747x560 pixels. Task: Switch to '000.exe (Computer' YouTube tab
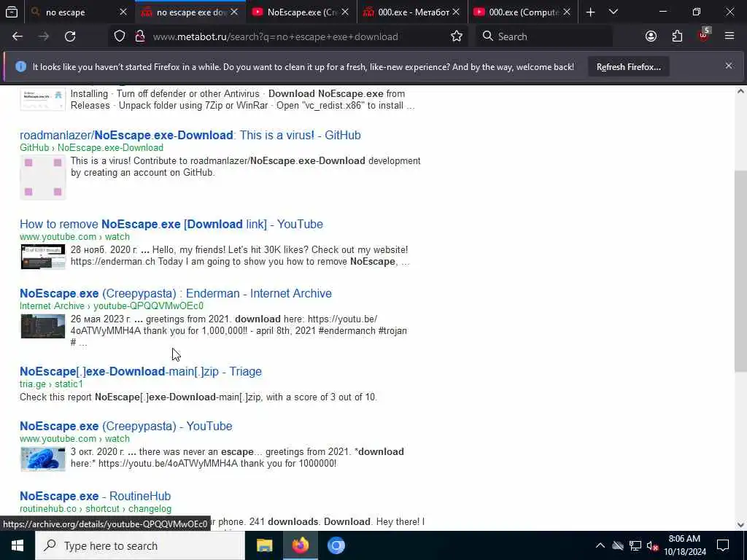pos(524,12)
